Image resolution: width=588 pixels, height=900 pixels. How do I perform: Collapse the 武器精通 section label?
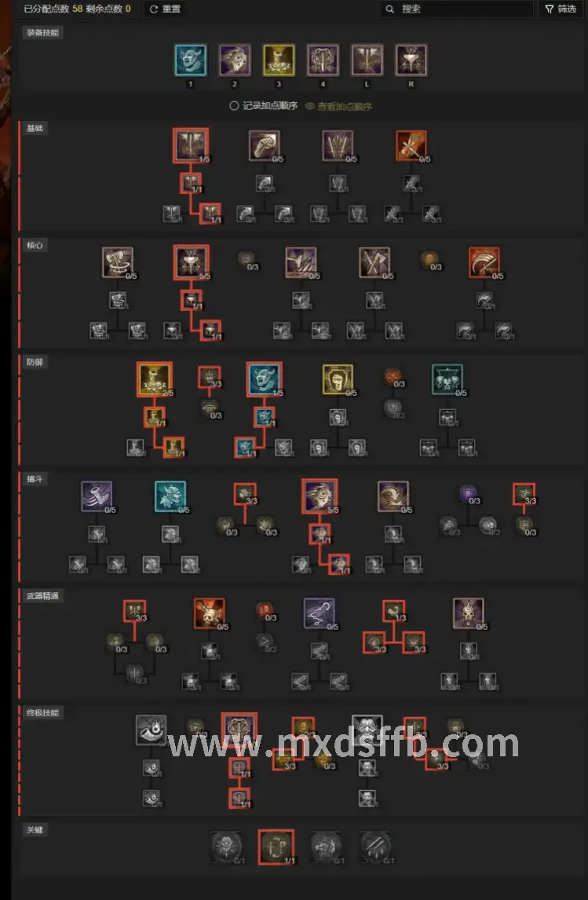(x=42, y=596)
